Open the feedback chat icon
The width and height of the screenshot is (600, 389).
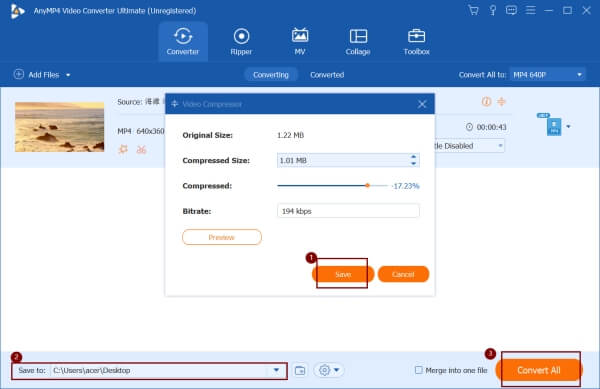(x=511, y=10)
